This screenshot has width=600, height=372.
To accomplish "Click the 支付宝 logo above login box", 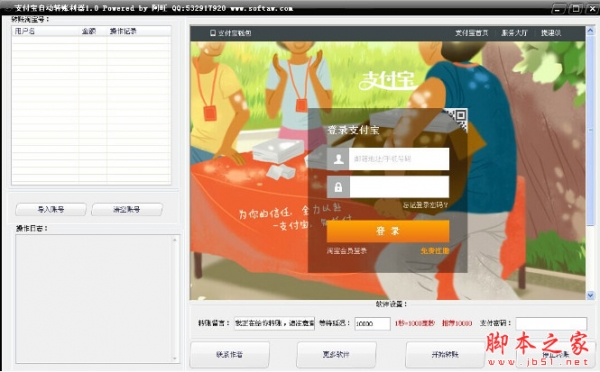I will (388, 80).
